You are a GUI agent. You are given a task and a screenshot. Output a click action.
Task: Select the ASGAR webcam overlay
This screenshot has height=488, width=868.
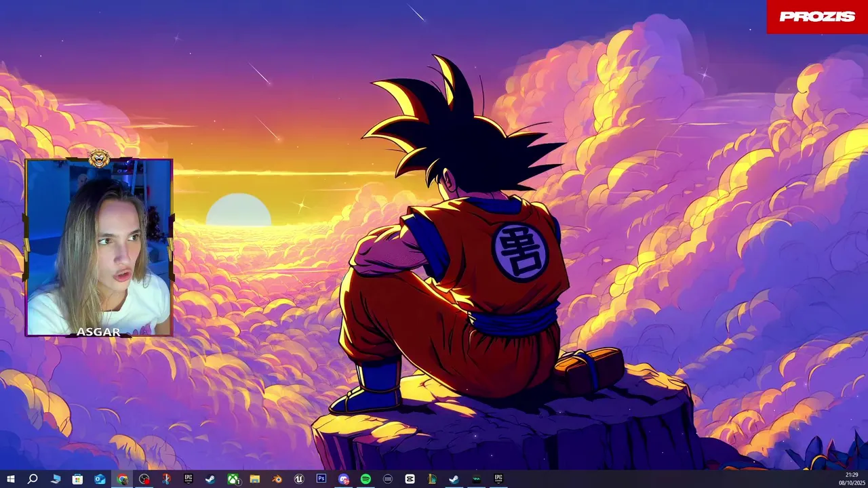click(x=99, y=248)
